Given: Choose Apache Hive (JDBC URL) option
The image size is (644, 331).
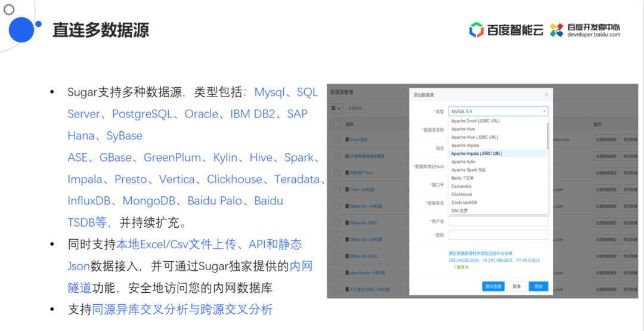Looking at the screenshot, I should [498, 137].
